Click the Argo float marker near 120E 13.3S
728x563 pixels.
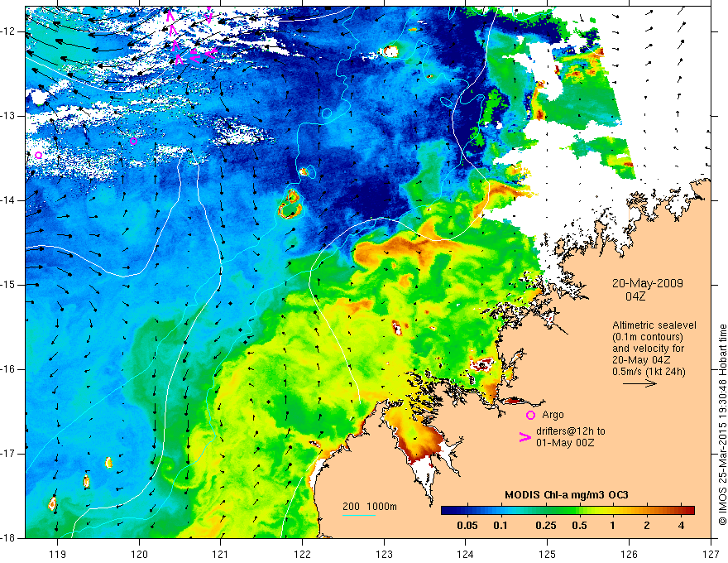click(133, 141)
